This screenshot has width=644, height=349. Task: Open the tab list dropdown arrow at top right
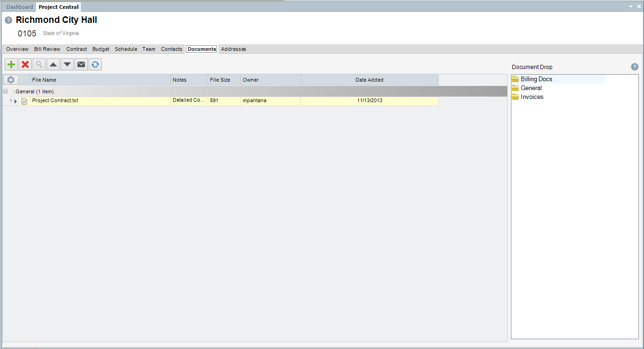631,7
